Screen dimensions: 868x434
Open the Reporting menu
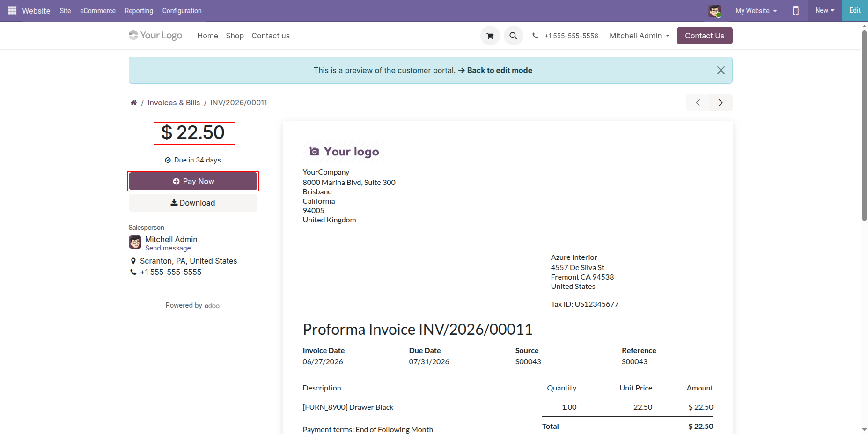pyautogui.click(x=139, y=10)
